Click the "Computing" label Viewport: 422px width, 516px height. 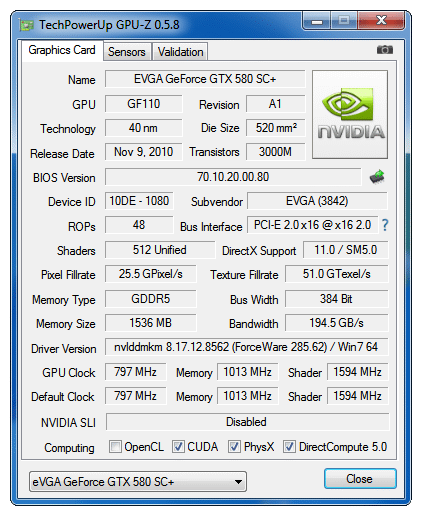pos(69,448)
